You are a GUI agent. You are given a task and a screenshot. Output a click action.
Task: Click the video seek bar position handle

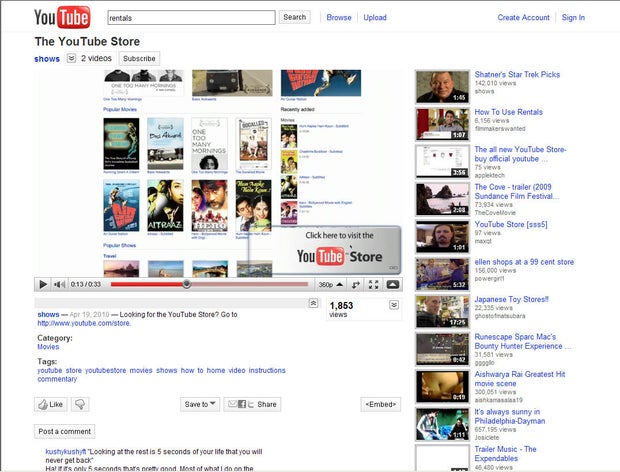(186, 284)
